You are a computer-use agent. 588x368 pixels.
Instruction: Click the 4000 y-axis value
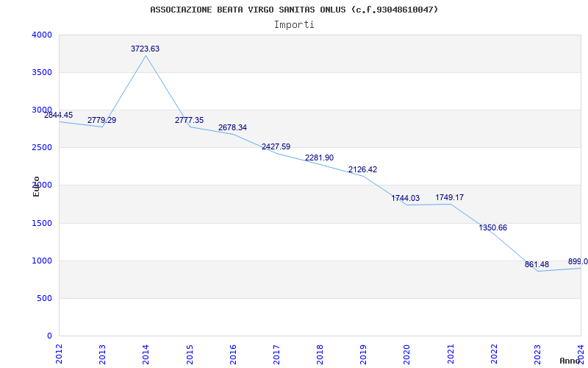(42, 35)
